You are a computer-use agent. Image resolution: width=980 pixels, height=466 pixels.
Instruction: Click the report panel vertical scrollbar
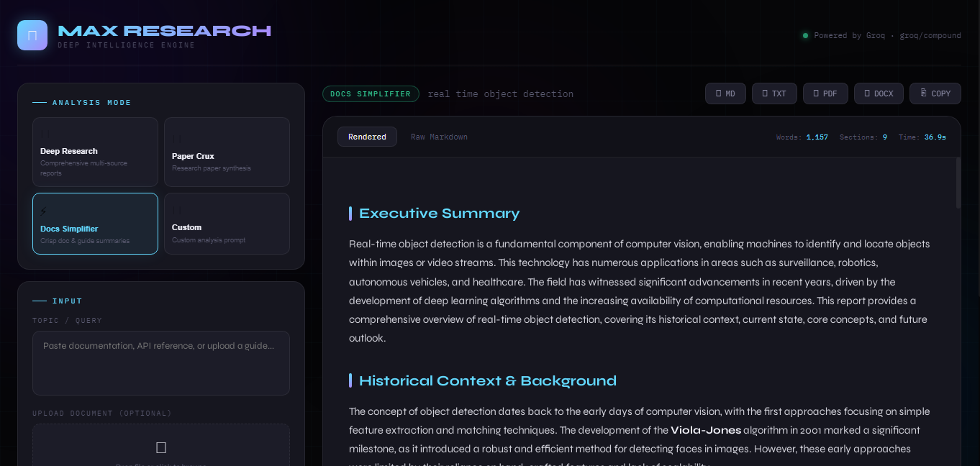tap(958, 183)
